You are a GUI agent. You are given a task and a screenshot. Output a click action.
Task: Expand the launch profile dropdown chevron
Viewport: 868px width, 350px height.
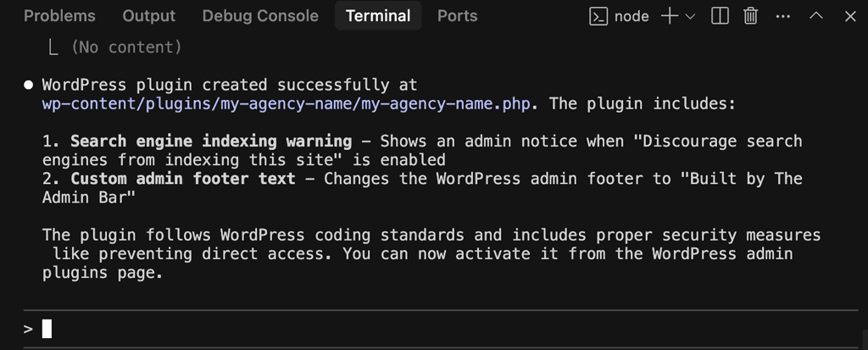[x=690, y=17]
